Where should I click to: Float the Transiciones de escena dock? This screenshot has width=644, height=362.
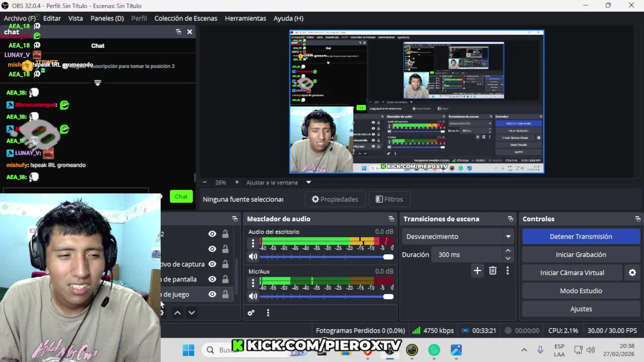(511, 219)
